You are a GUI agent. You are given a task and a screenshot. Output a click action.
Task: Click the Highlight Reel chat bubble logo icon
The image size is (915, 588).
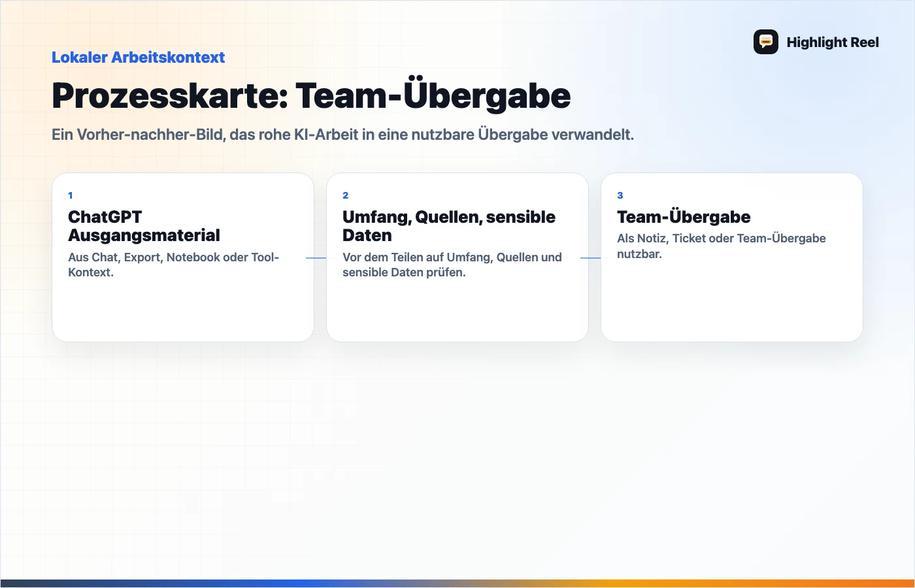(x=766, y=42)
